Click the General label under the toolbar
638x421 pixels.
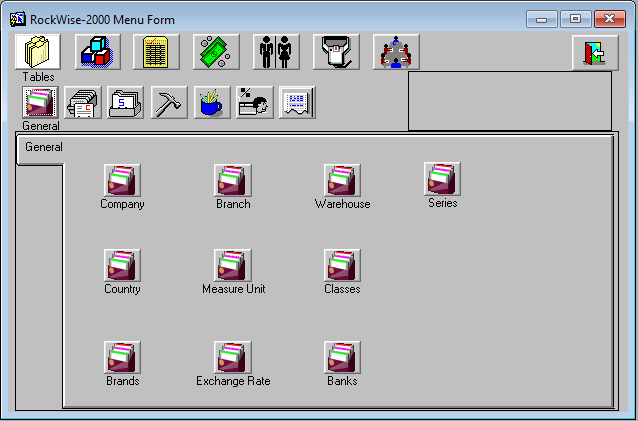[x=41, y=126]
